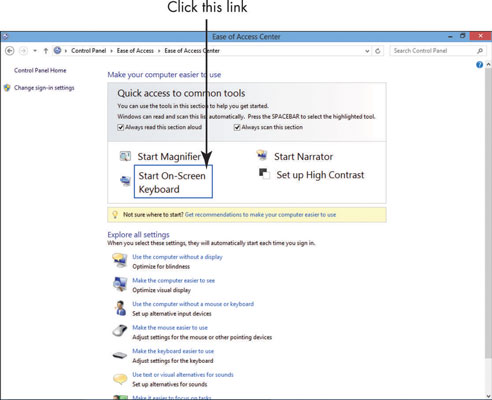Select the Control Panel breadcrumb
This screenshot has height=400, width=492.
pos(88,51)
